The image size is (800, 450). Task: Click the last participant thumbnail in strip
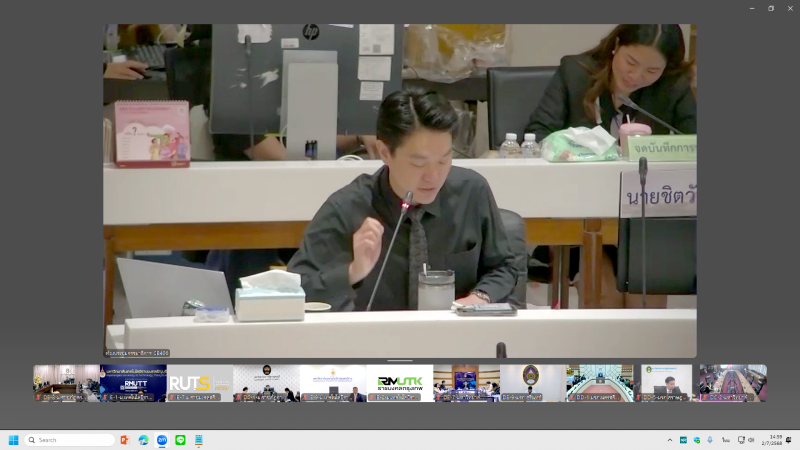click(x=733, y=383)
